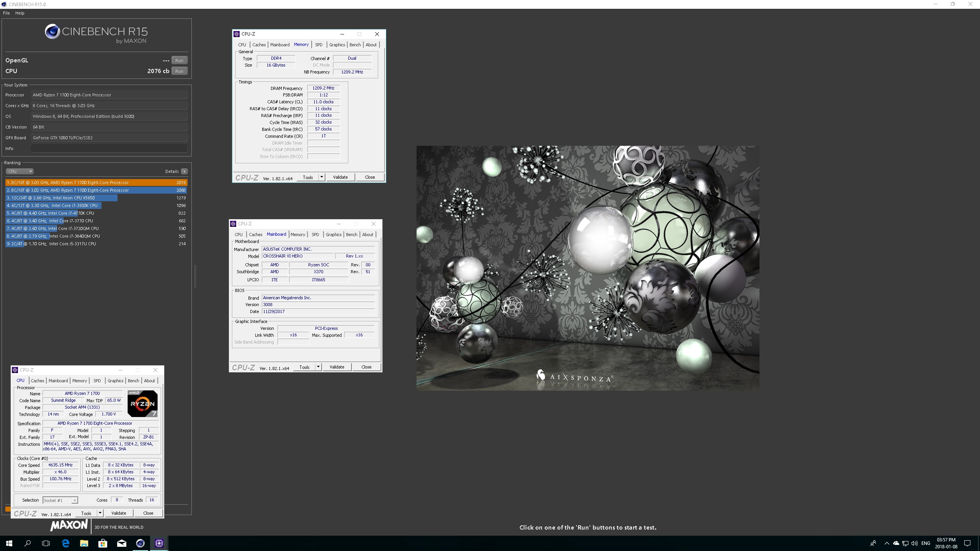Open Microsoft Store from the taskbar

pos(103,543)
